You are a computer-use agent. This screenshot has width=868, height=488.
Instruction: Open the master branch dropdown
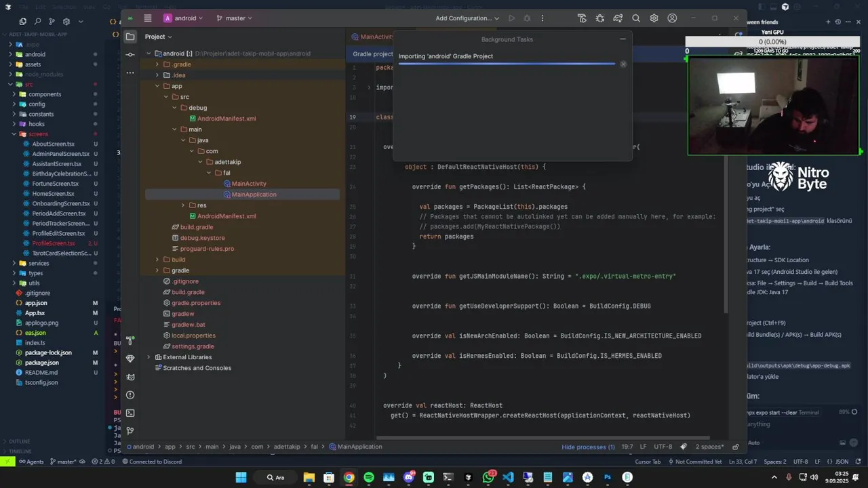point(234,18)
